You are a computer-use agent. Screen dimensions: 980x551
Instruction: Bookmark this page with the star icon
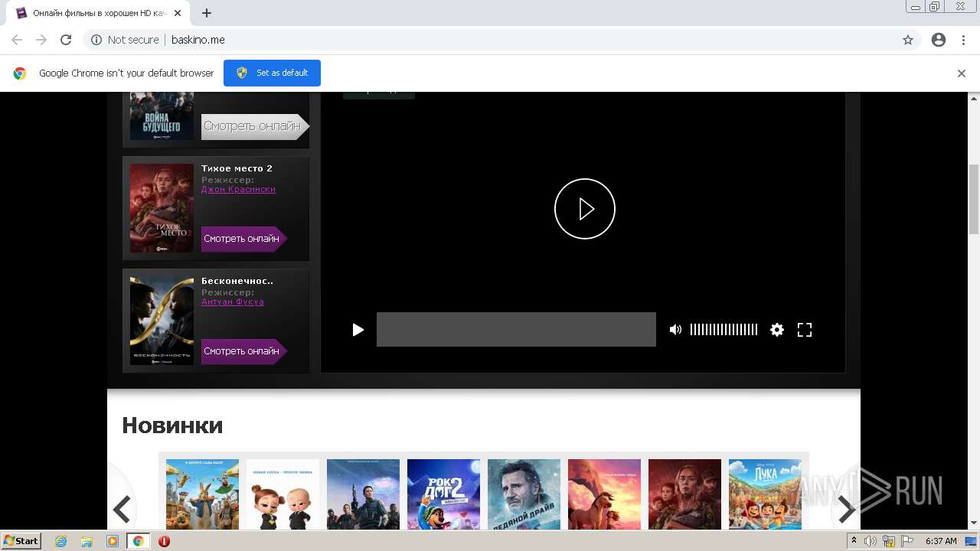pyautogui.click(x=908, y=40)
